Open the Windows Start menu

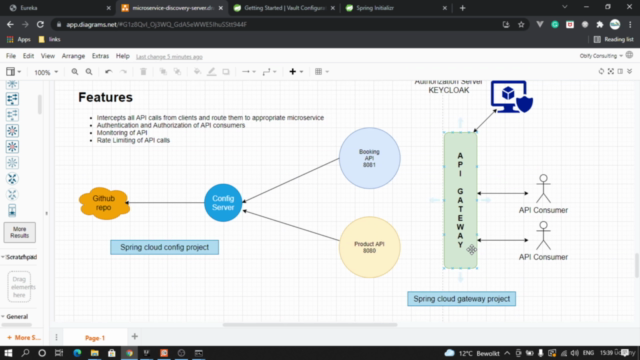pos(8,353)
